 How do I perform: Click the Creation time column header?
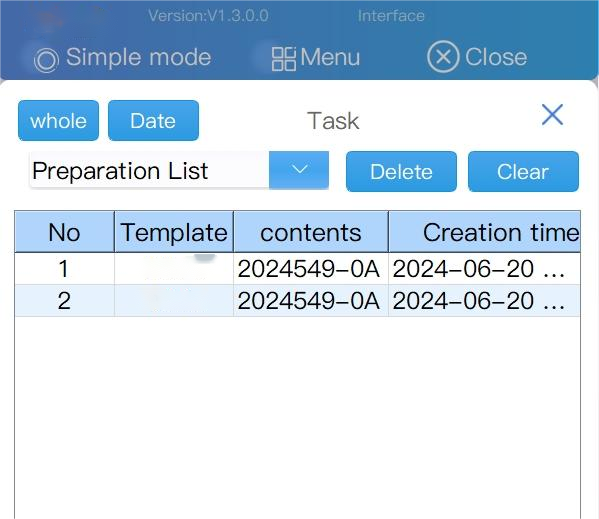484,232
